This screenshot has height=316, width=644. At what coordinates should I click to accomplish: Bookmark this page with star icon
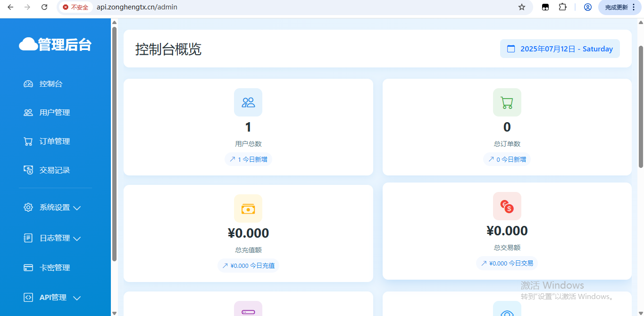click(x=522, y=7)
